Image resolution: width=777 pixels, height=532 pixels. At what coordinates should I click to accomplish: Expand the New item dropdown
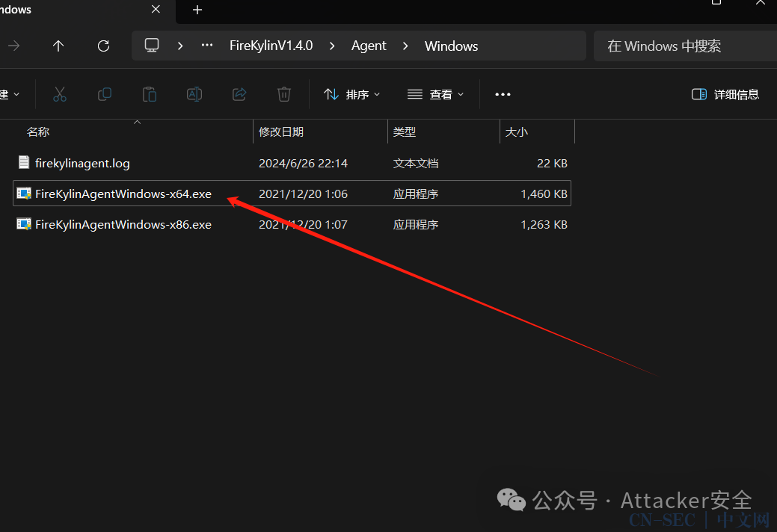pos(10,95)
